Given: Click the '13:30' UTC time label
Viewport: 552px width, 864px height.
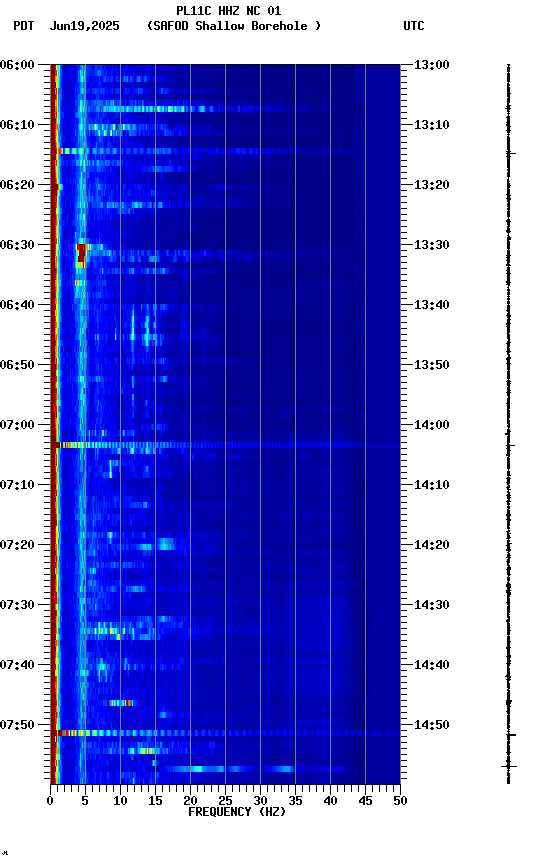Looking at the screenshot, I should click(x=432, y=245).
